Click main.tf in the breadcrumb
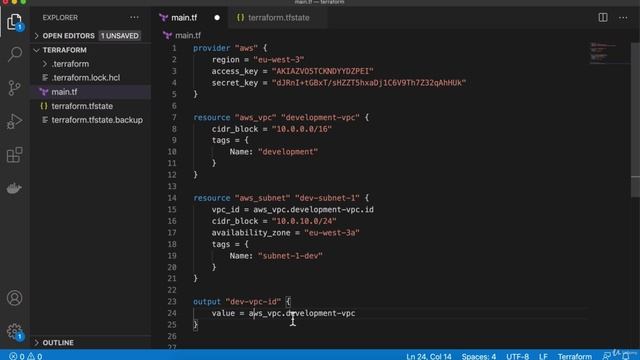This screenshot has height=360, width=640. [188, 36]
